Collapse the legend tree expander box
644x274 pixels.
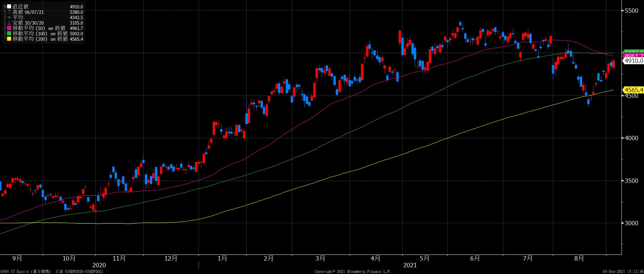tap(4, 7)
